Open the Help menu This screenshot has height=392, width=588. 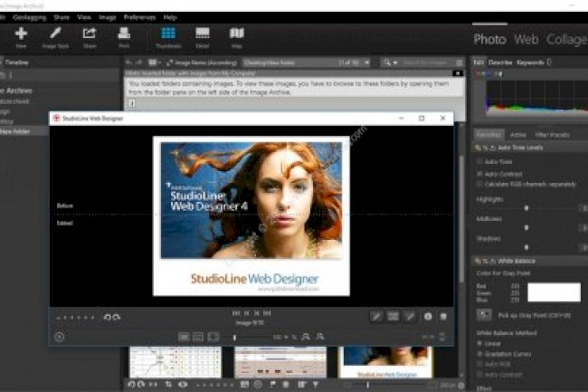tap(170, 17)
